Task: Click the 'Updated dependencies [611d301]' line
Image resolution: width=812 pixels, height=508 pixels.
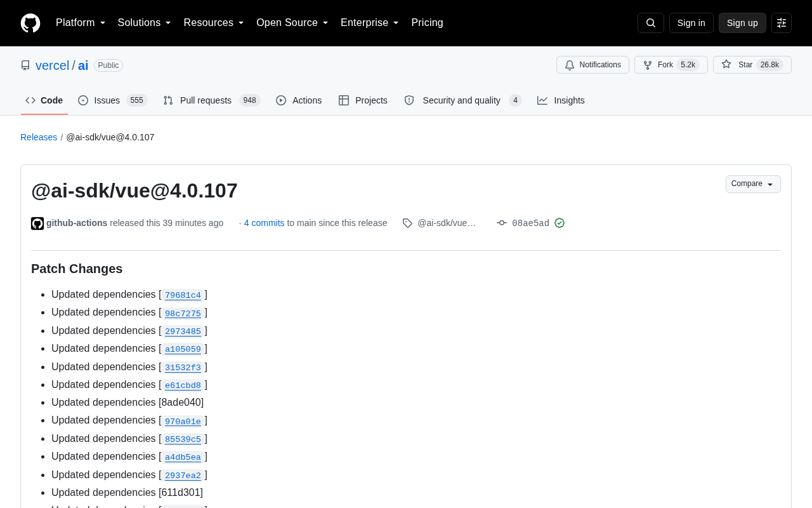Action: click(x=127, y=493)
